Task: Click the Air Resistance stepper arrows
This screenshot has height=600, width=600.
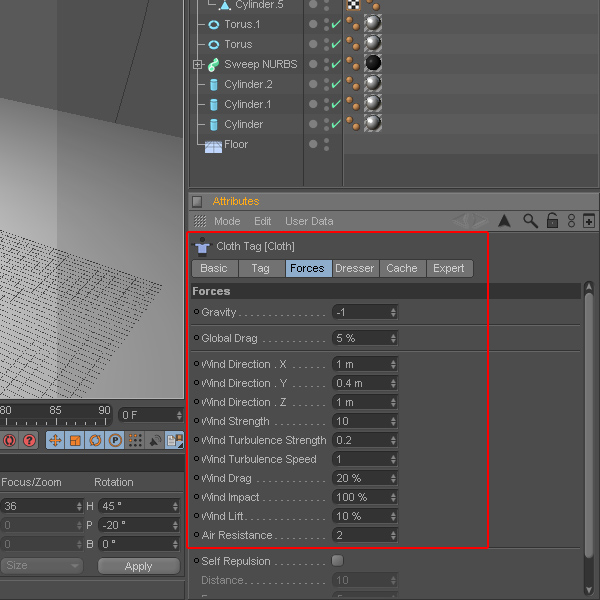Action: [x=393, y=535]
